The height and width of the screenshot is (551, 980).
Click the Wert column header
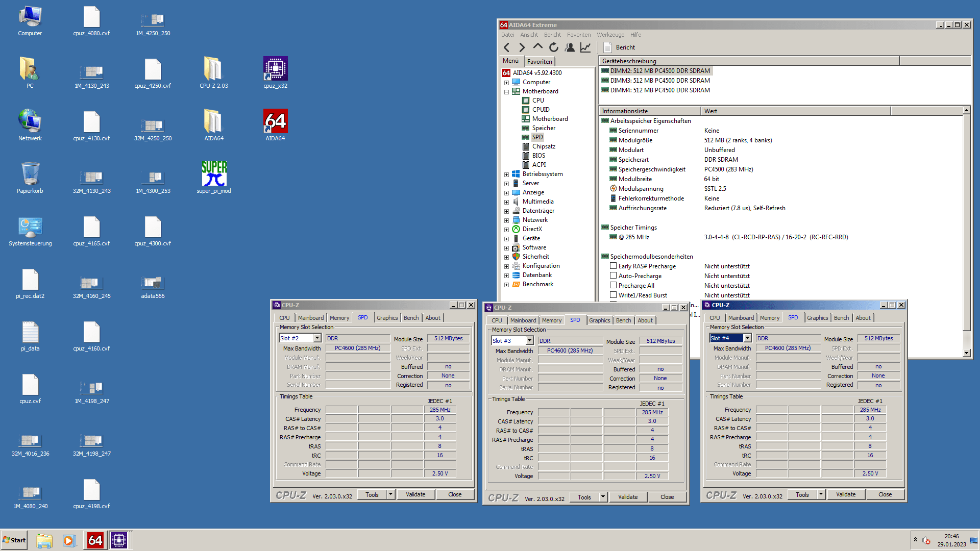click(796, 111)
